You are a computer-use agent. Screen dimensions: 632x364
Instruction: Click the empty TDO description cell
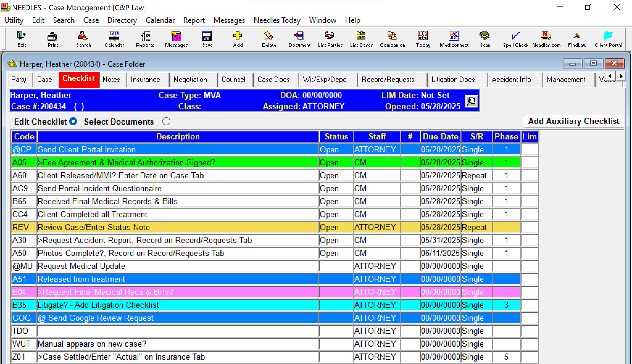(x=178, y=331)
